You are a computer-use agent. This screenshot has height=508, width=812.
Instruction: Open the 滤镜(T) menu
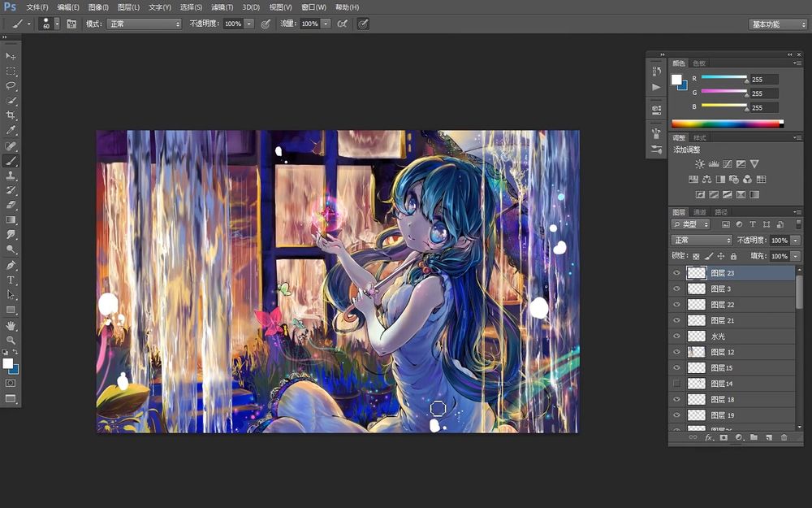coord(222,7)
